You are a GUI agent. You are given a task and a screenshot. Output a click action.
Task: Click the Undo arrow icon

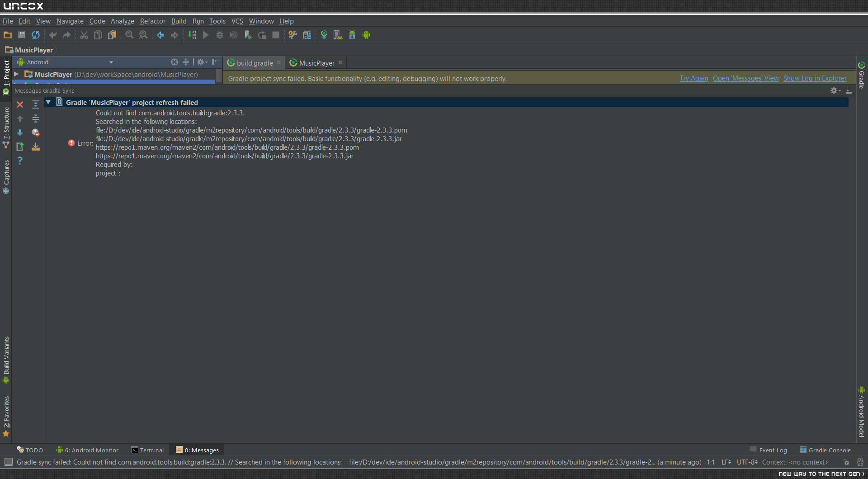(x=53, y=35)
